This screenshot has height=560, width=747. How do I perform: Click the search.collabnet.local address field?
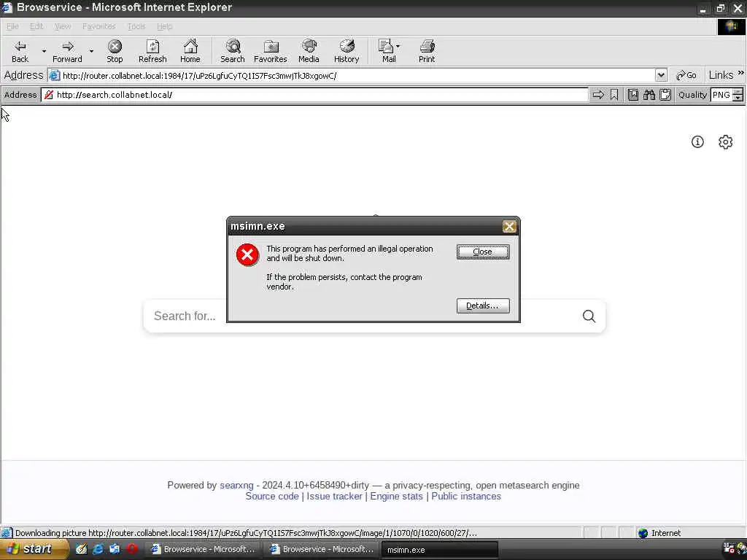[314, 95]
